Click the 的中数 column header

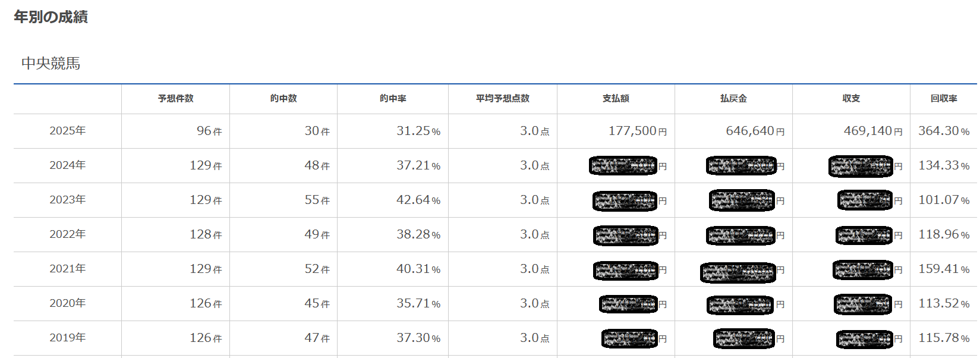click(283, 99)
